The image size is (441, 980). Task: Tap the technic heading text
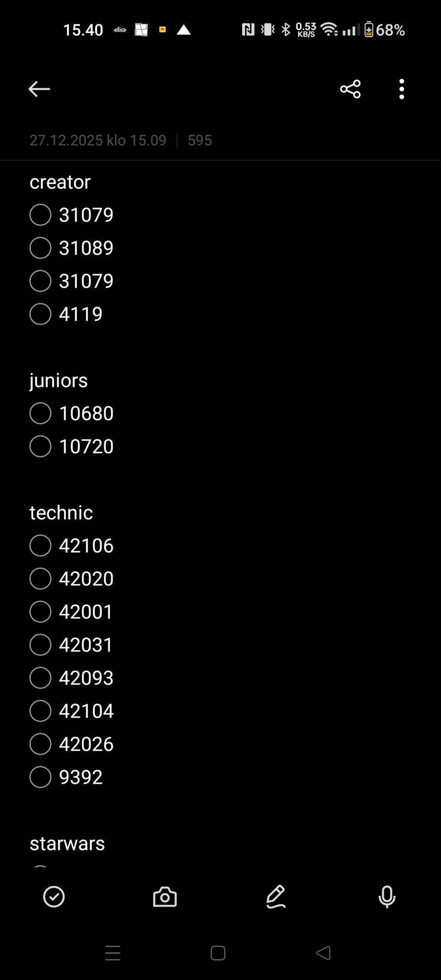click(61, 513)
